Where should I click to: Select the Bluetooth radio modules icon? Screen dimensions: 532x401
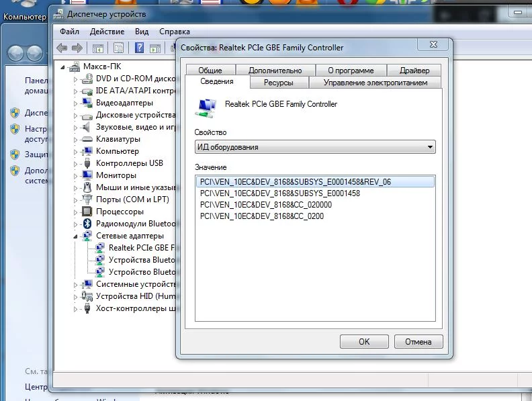point(87,224)
